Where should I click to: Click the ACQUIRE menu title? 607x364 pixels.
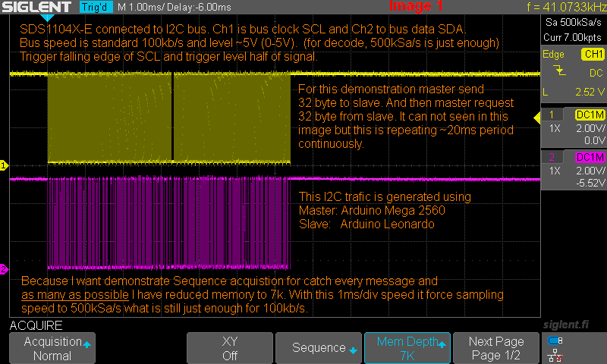click(x=36, y=325)
